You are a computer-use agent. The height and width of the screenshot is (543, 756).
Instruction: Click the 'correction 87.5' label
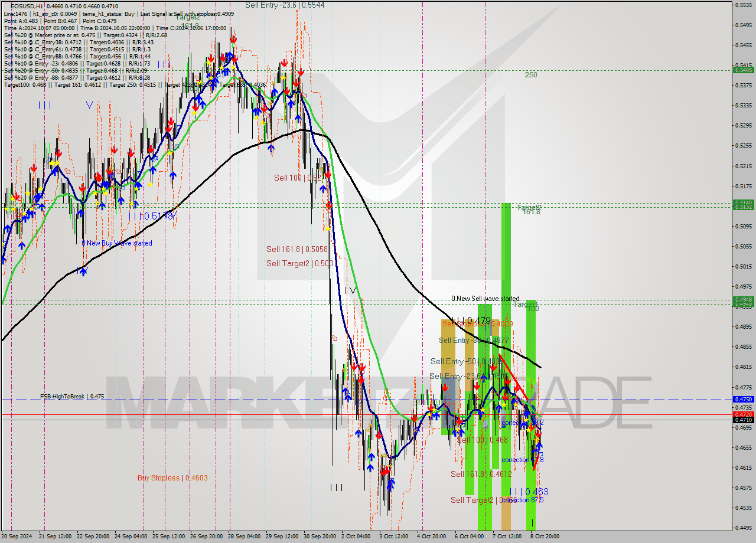tap(522, 500)
